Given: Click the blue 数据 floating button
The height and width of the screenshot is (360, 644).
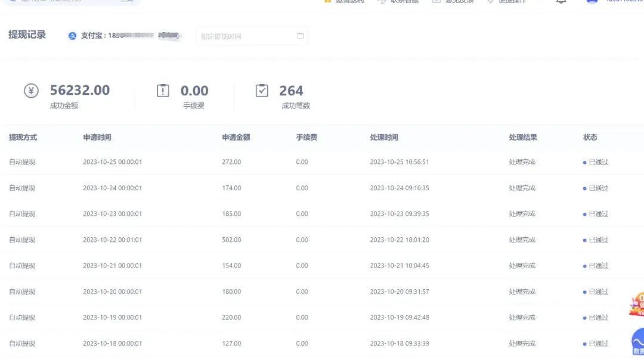Looking at the screenshot, I should pyautogui.click(x=638, y=342).
